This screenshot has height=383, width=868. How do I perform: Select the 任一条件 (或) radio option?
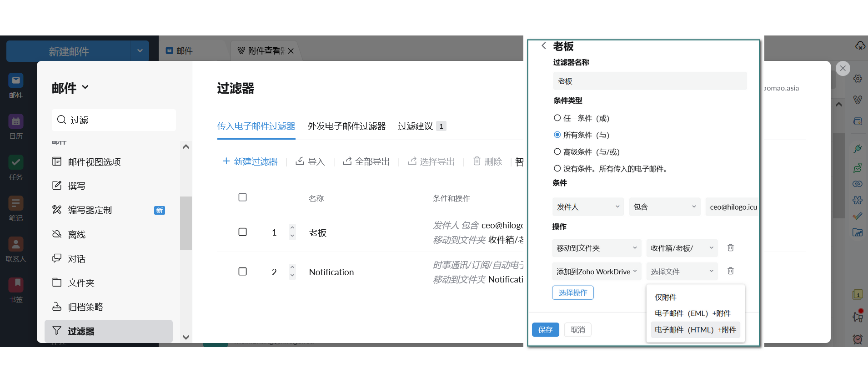[557, 118]
